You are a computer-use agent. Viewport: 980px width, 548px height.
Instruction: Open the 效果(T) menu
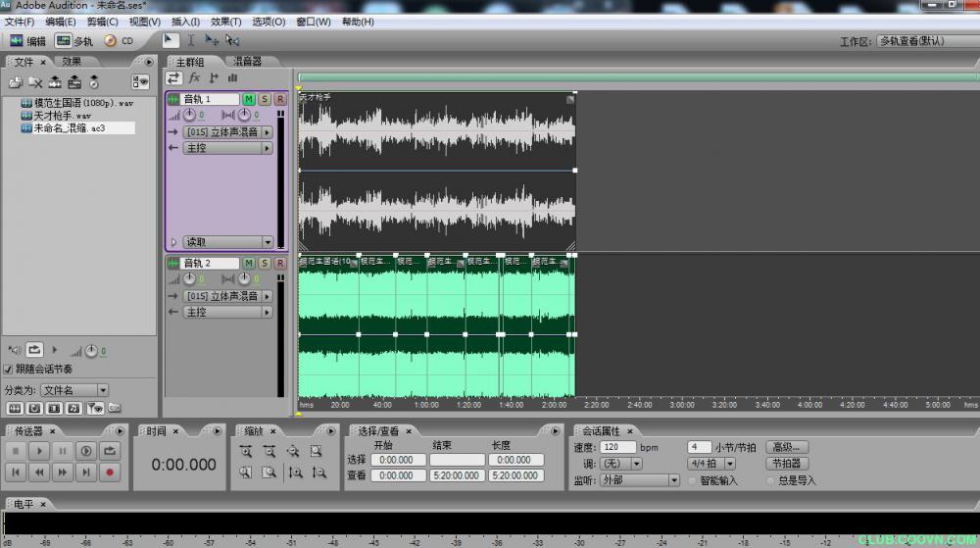tap(225, 22)
